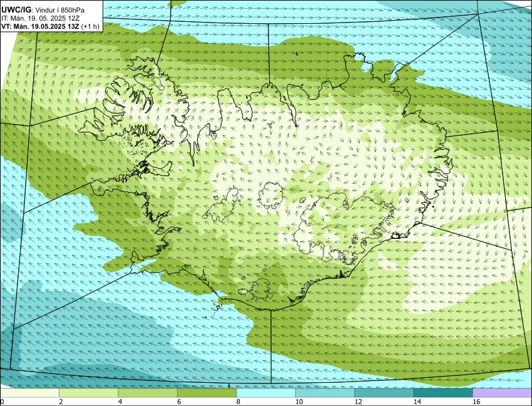Click legend value '12'
532x406 pixels.
(358, 402)
